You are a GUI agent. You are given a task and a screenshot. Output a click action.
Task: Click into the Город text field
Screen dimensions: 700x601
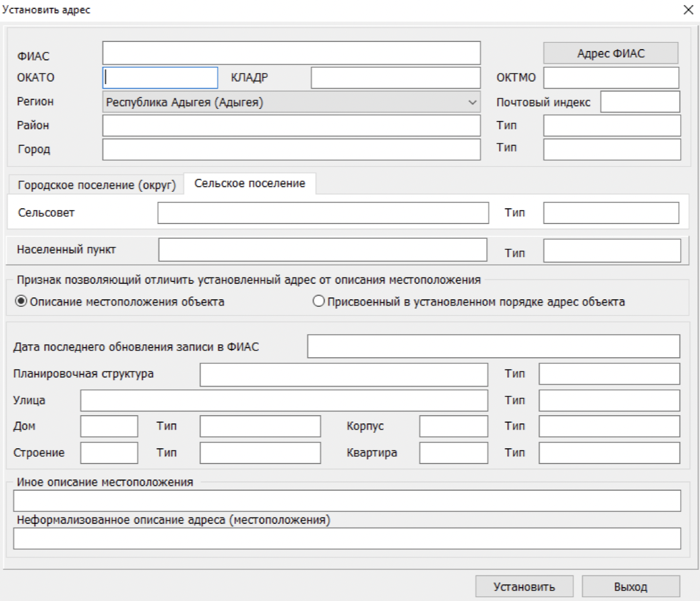coord(291,150)
